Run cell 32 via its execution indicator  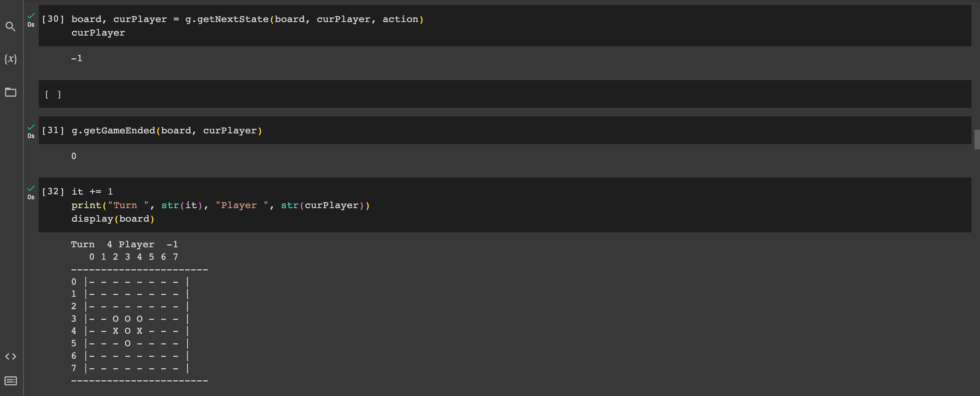point(53,191)
